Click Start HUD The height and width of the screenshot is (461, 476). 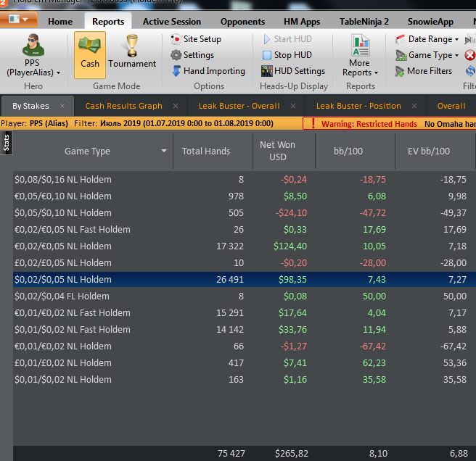click(x=287, y=39)
